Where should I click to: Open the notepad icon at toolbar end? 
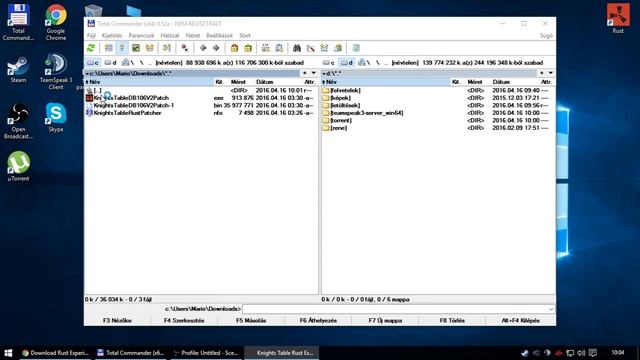(x=356, y=48)
